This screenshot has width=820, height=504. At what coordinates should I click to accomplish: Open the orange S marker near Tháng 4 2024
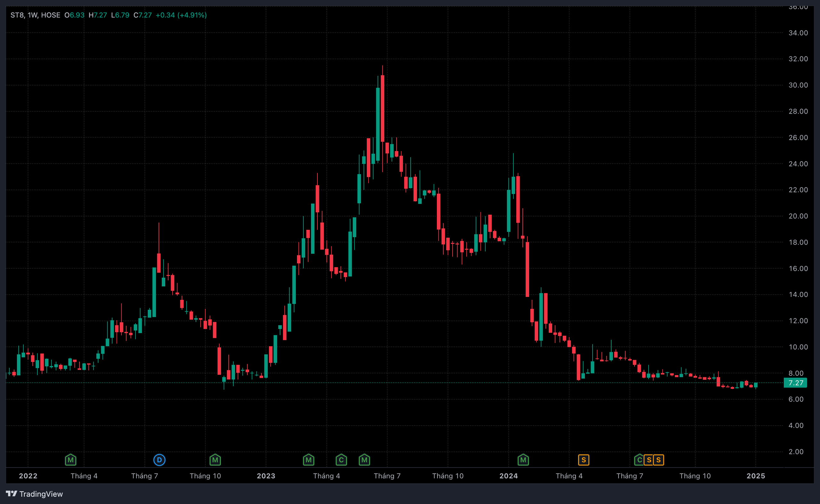(584, 460)
